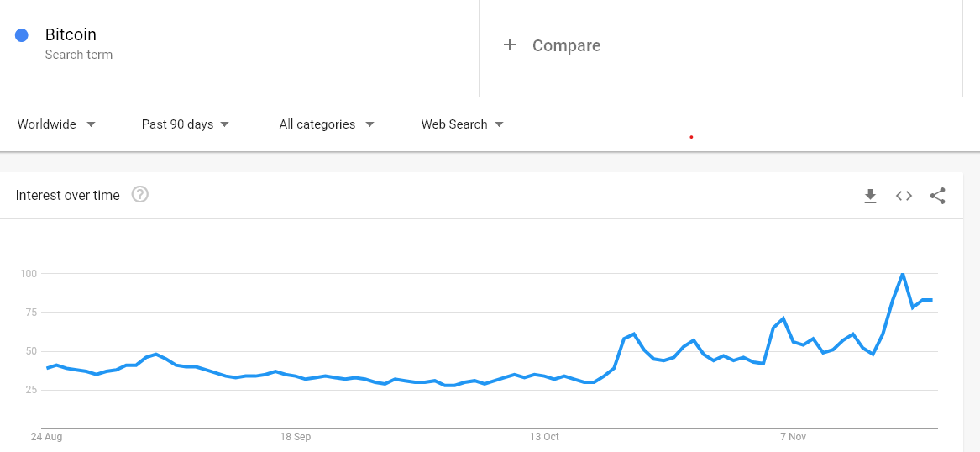Click the Search term subtitle text

tap(79, 55)
